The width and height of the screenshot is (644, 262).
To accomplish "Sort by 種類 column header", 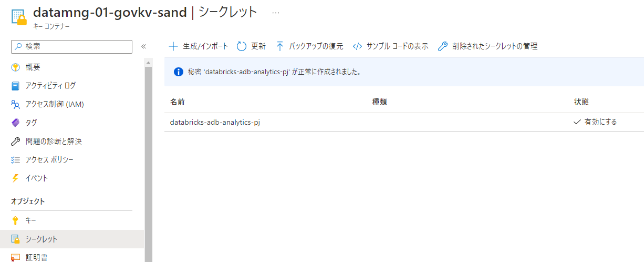I will click(x=380, y=102).
